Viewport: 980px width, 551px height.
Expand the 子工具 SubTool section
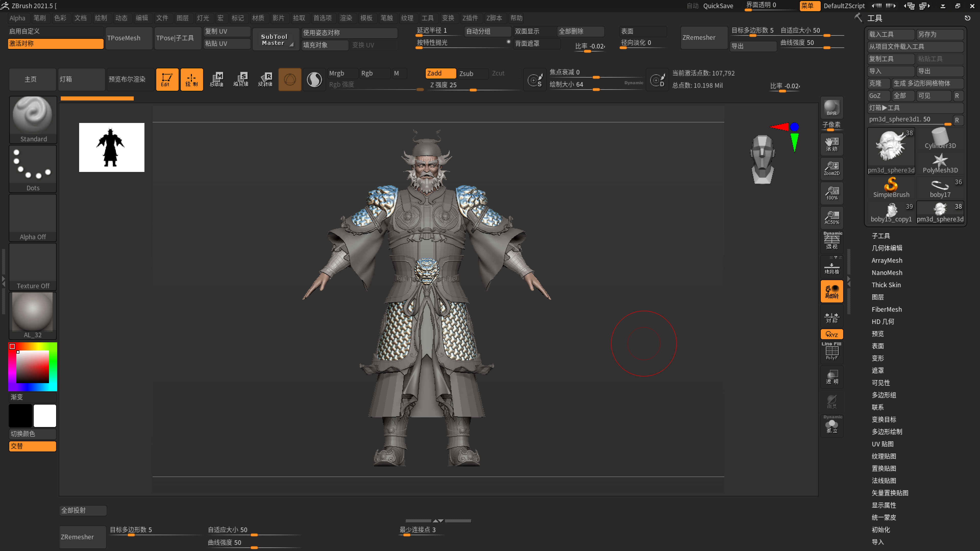click(x=881, y=236)
